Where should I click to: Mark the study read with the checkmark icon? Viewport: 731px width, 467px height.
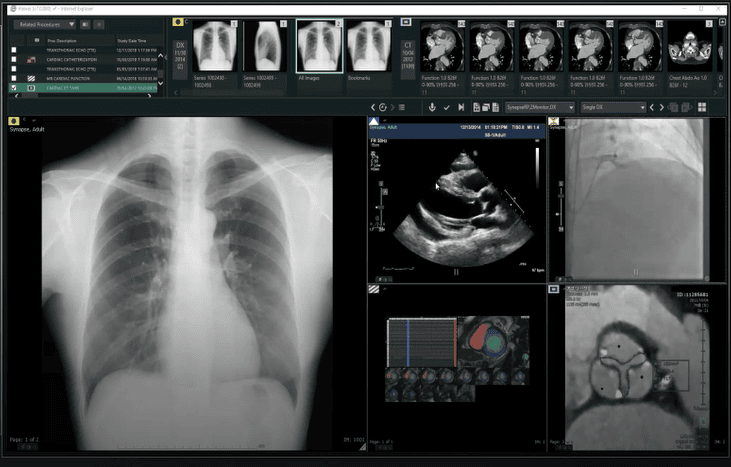(x=447, y=108)
